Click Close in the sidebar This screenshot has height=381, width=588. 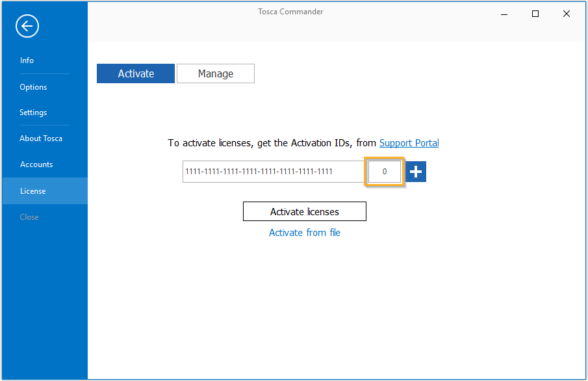[29, 217]
